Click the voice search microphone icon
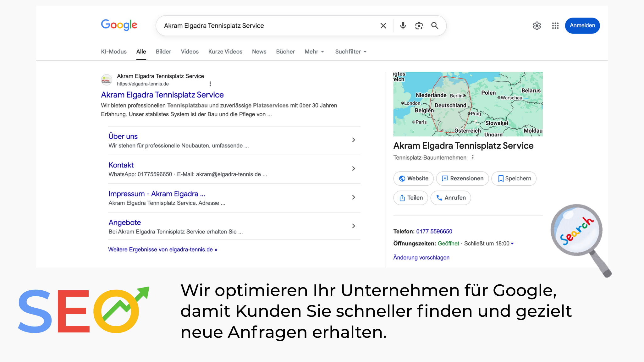 point(403,26)
